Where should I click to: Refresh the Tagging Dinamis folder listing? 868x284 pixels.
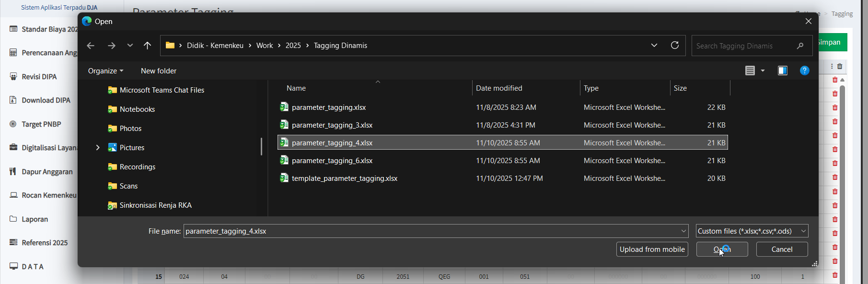click(675, 45)
